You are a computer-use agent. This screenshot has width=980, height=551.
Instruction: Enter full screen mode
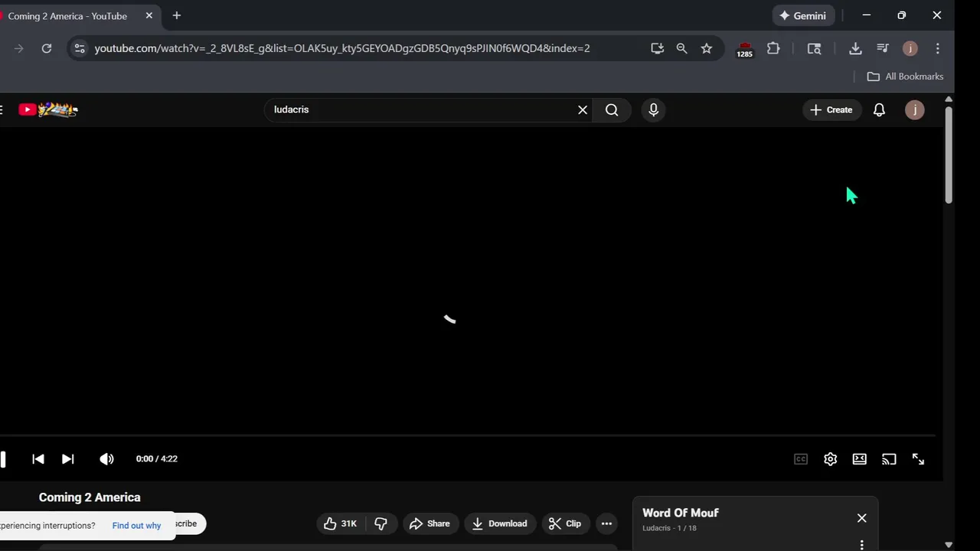(x=918, y=459)
